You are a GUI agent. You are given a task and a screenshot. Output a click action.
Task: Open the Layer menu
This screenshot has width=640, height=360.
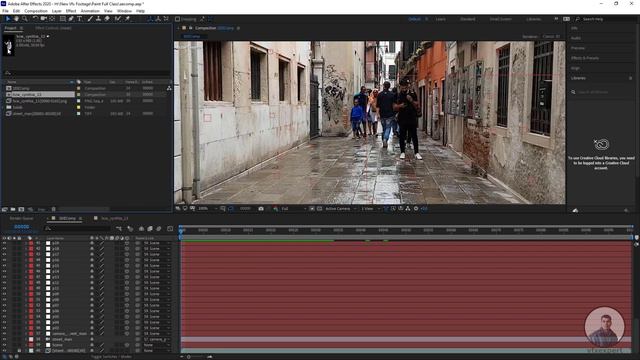(x=57, y=11)
